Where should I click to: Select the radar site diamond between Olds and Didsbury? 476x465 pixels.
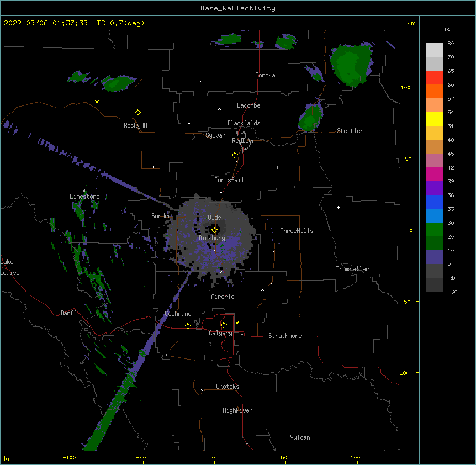coord(214,230)
